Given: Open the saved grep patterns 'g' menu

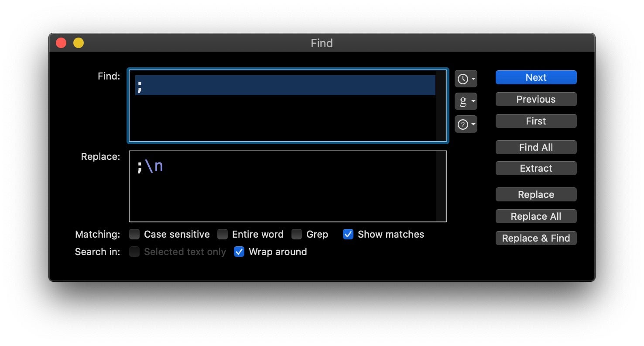Looking at the screenshot, I should (x=466, y=102).
